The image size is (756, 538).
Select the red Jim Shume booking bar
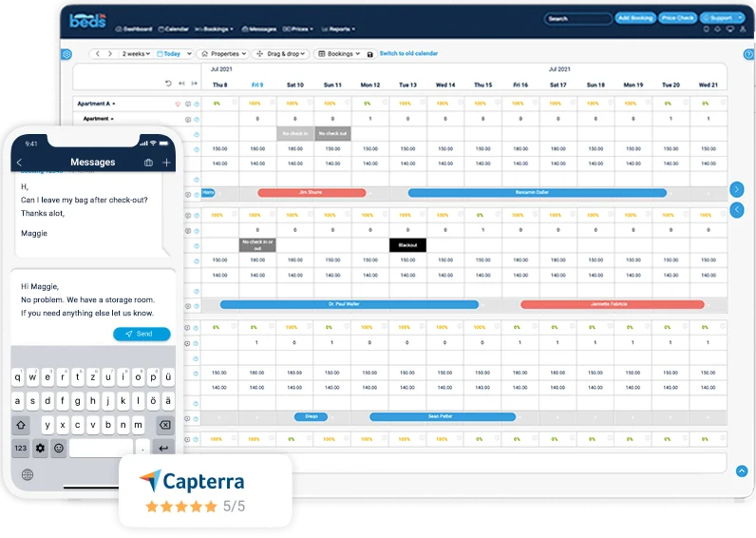click(x=312, y=193)
